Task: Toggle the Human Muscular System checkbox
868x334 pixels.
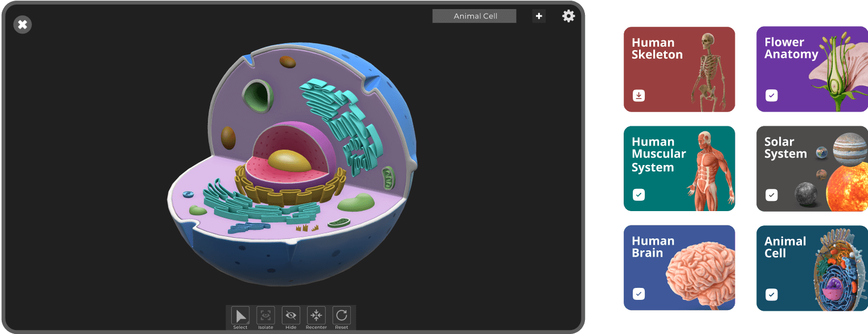Action: [x=639, y=195]
